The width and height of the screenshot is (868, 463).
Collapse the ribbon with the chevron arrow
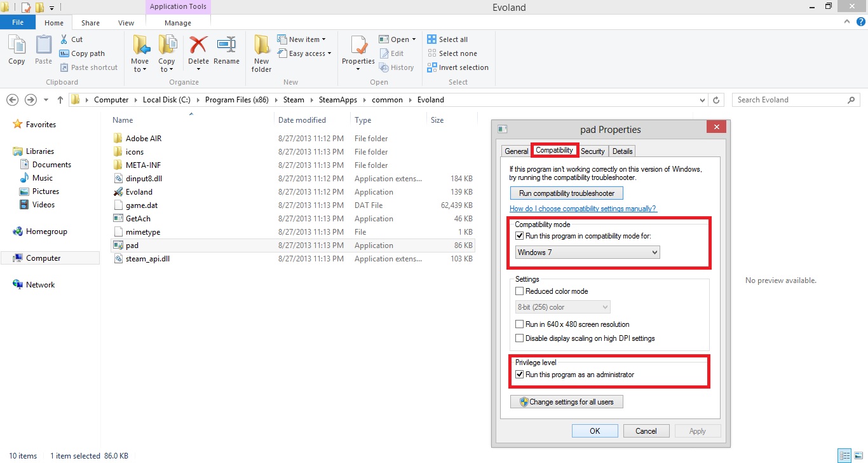(x=848, y=22)
